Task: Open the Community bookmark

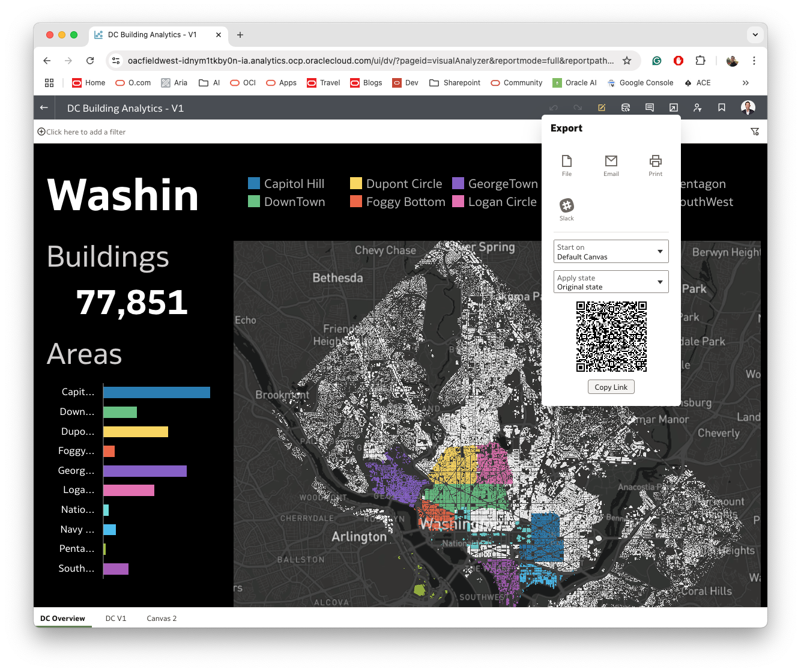Action: pyautogui.click(x=516, y=83)
